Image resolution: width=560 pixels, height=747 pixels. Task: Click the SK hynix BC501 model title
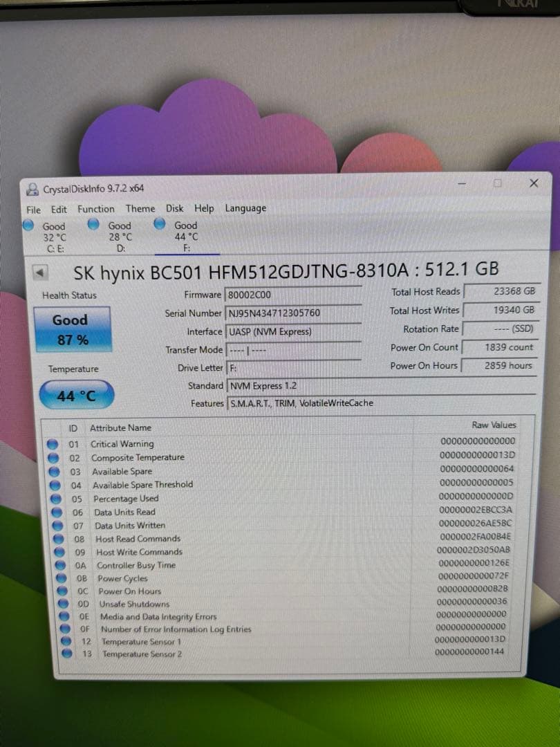click(x=286, y=271)
